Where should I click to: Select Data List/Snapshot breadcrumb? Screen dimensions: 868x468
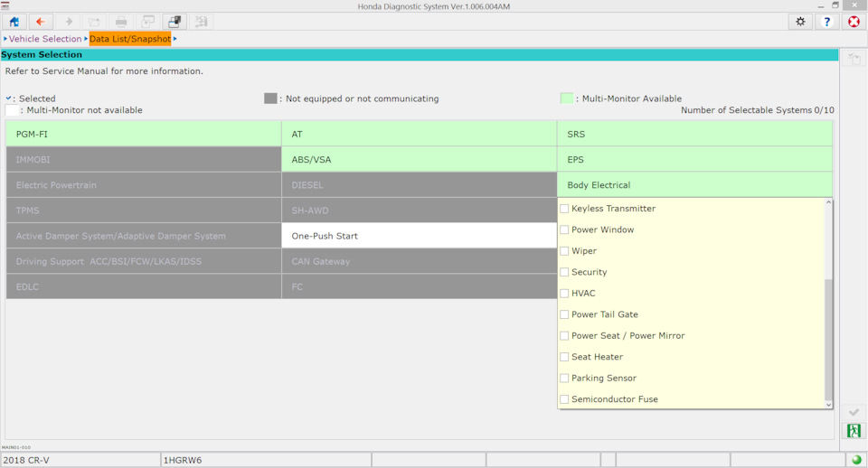point(130,39)
